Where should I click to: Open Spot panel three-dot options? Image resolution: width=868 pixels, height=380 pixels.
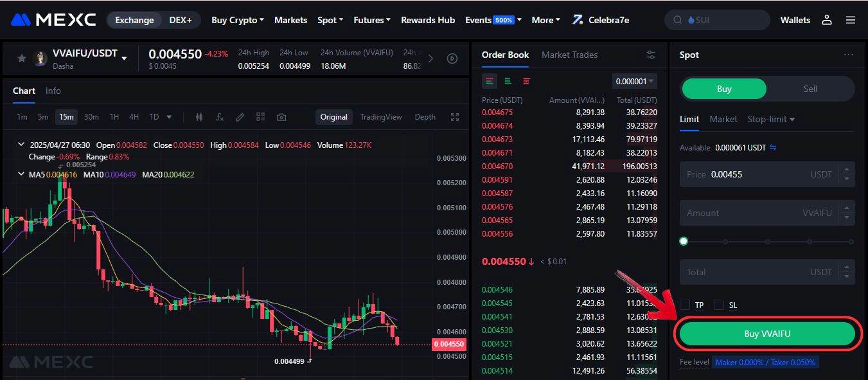[x=849, y=55]
